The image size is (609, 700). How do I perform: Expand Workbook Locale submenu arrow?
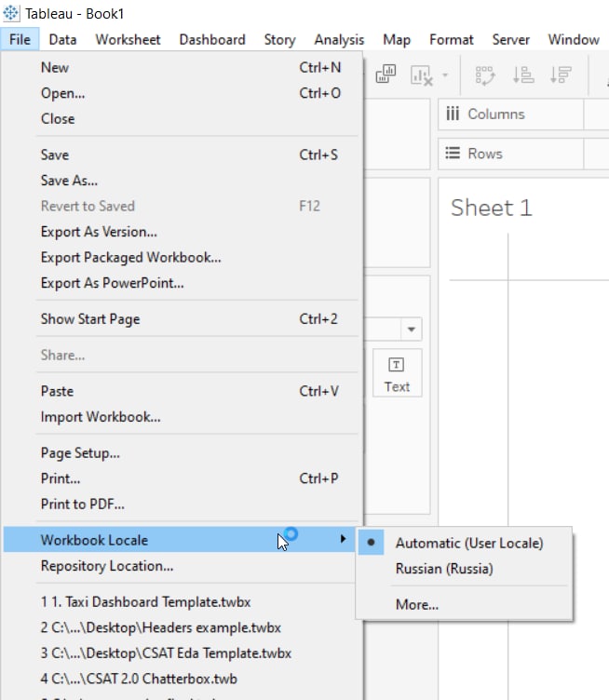(343, 539)
